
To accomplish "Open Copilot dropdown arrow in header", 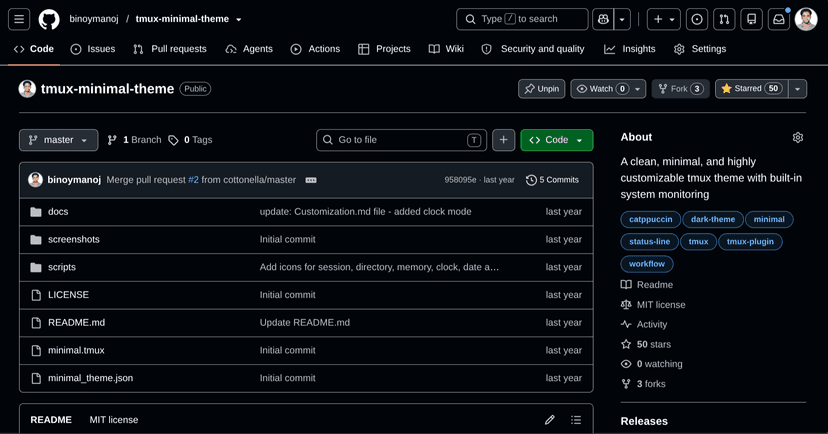I will pos(622,20).
